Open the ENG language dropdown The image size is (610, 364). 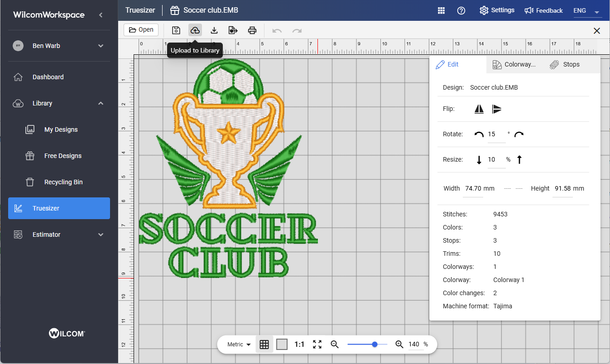(x=586, y=11)
